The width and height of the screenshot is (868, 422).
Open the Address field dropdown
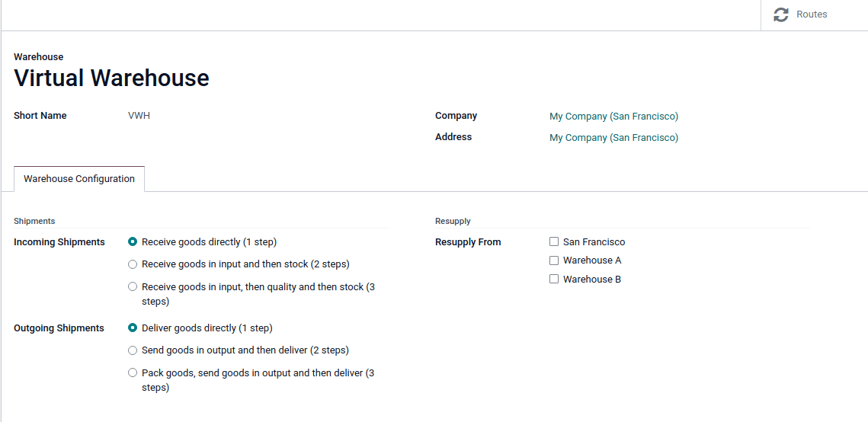point(613,138)
